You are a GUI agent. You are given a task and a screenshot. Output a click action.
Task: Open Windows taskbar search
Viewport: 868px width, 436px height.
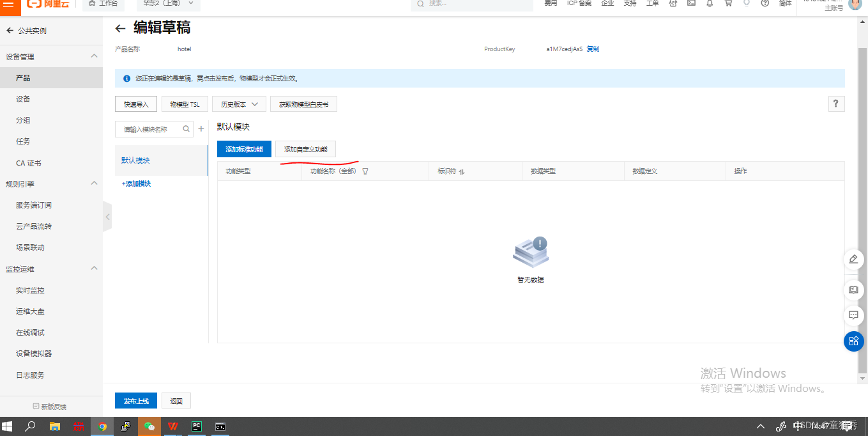click(30, 426)
